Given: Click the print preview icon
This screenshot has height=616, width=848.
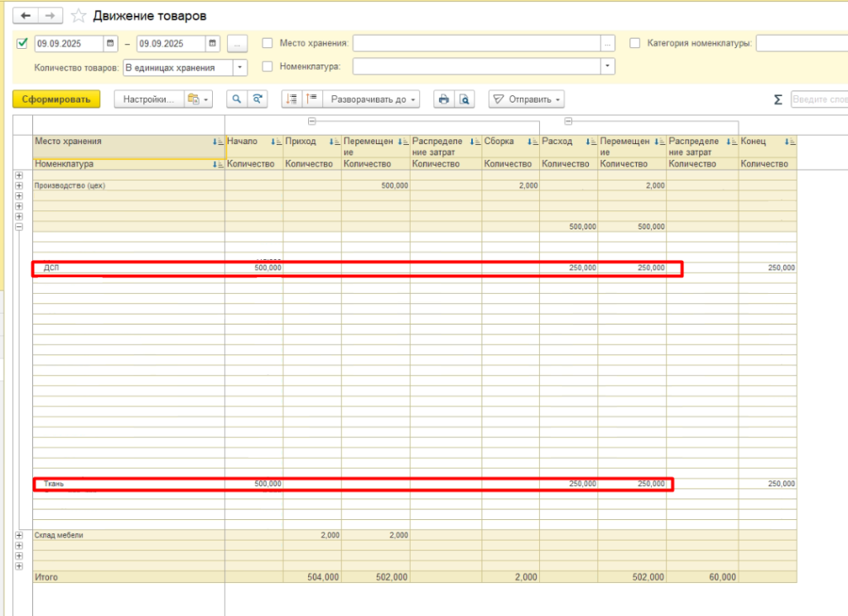Looking at the screenshot, I should 464,99.
